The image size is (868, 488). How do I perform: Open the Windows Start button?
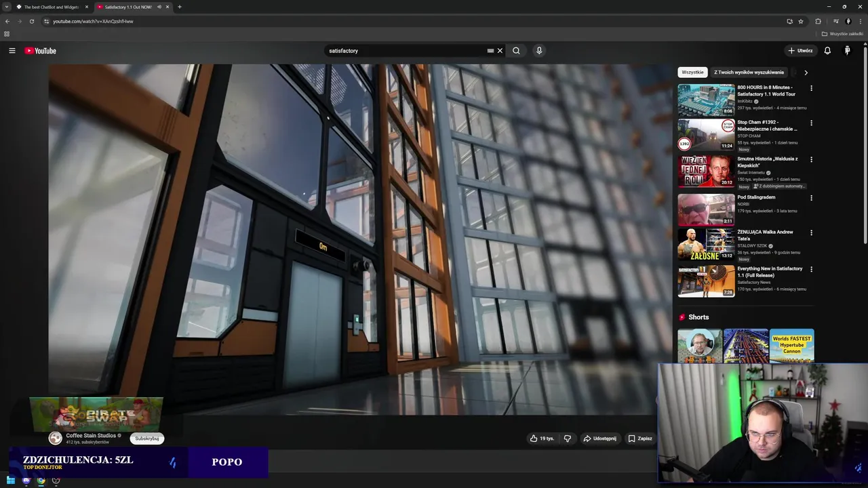click(x=11, y=481)
